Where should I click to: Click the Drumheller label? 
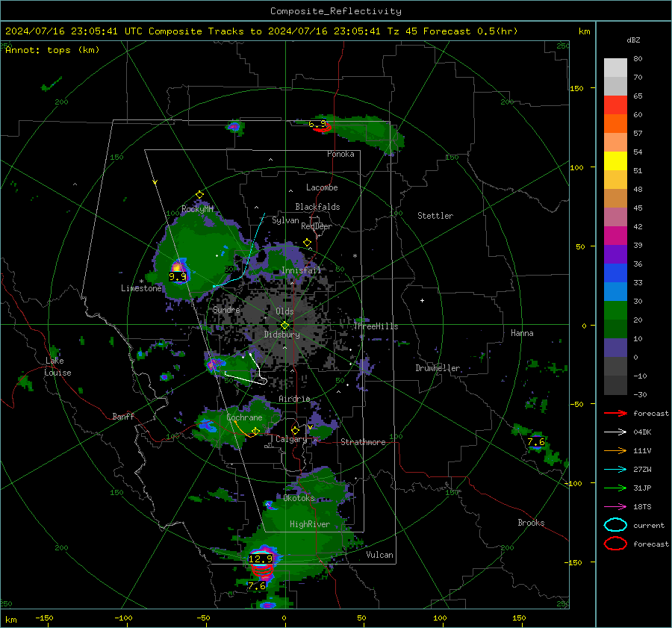438,368
